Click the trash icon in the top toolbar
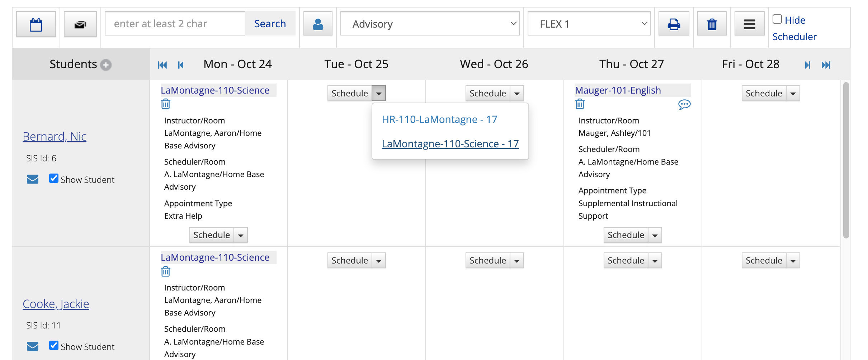The image size is (868, 360). (712, 24)
